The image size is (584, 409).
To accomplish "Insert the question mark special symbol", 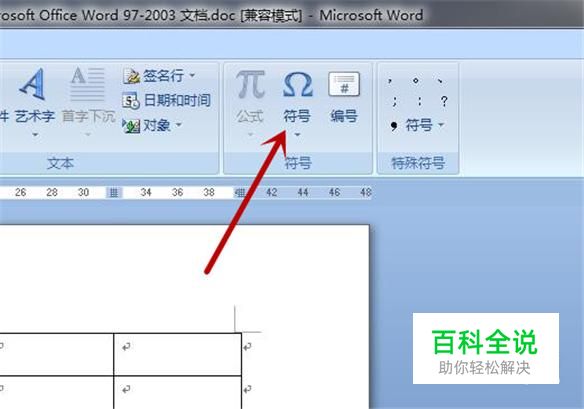I will coord(444,101).
